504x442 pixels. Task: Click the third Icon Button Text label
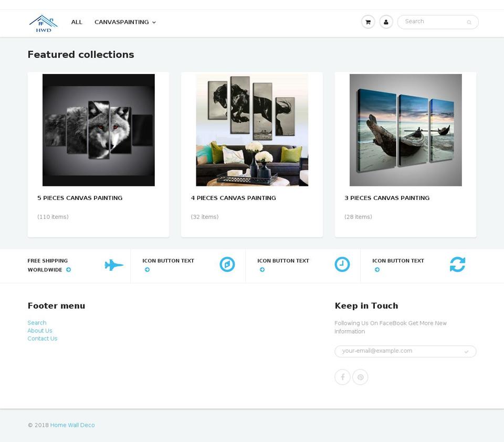(x=398, y=261)
